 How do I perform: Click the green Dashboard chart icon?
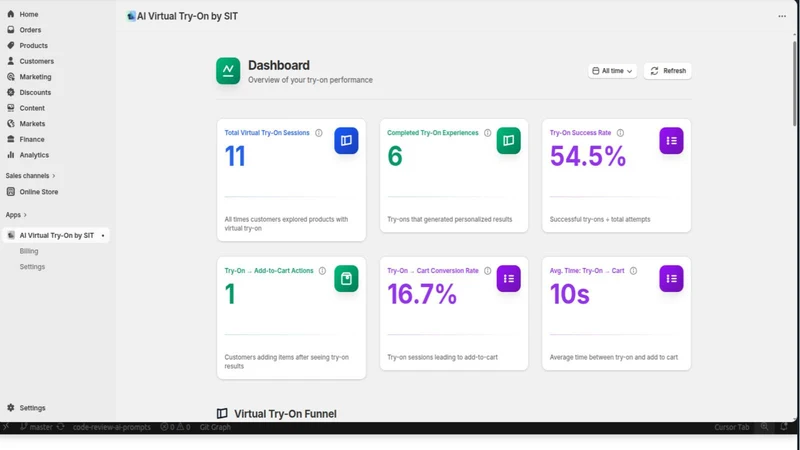[x=228, y=70]
